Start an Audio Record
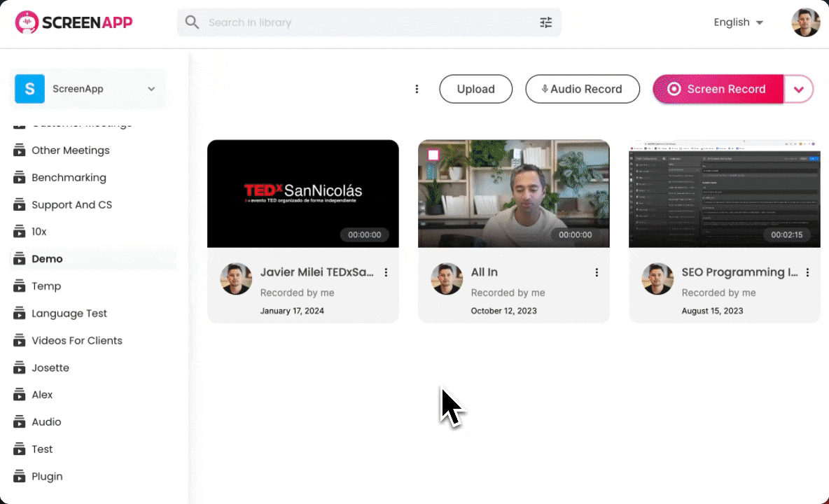829x504 pixels. (x=582, y=89)
